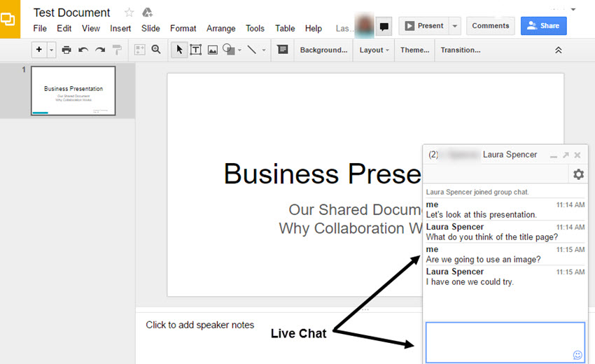This screenshot has height=364, width=595.
Task: Click the add to Drive icon
Action: tap(147, 13)
